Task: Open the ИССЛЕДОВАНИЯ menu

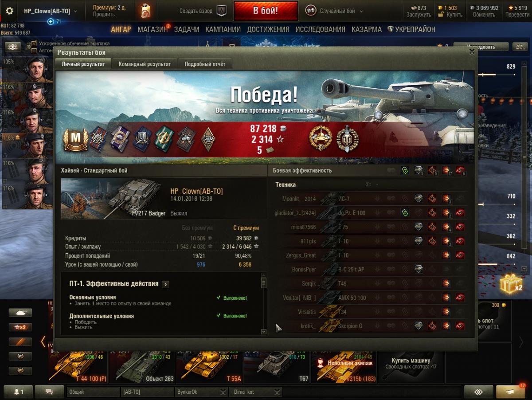Action: coord(320,29)
